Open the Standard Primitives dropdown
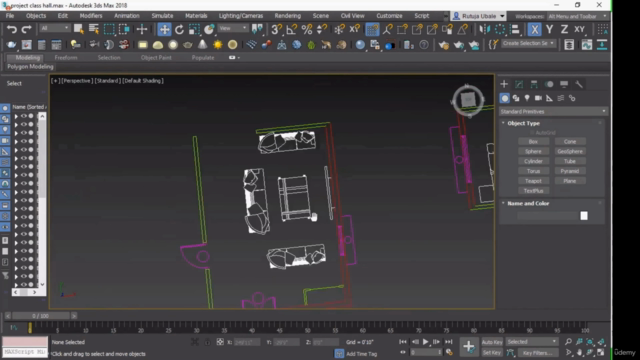The height and width of the screenshot is (360, 640). point(553,111)
